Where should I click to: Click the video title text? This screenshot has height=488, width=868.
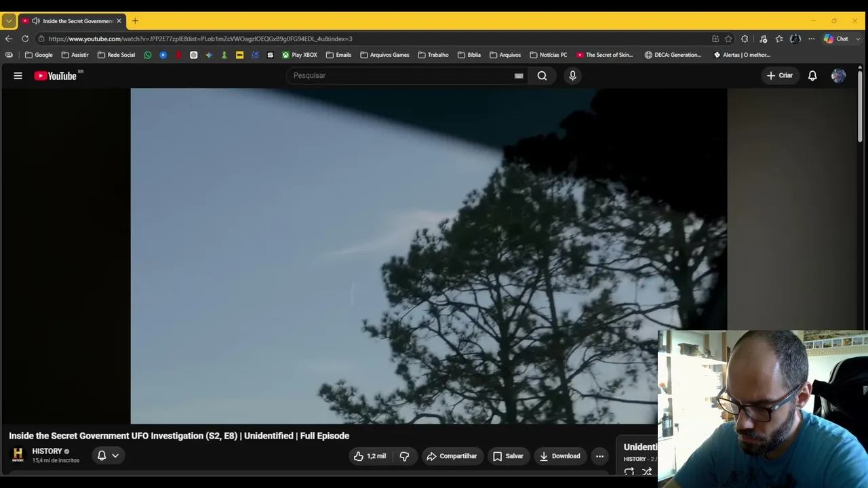pyautogui.click(x=179, y=436)
